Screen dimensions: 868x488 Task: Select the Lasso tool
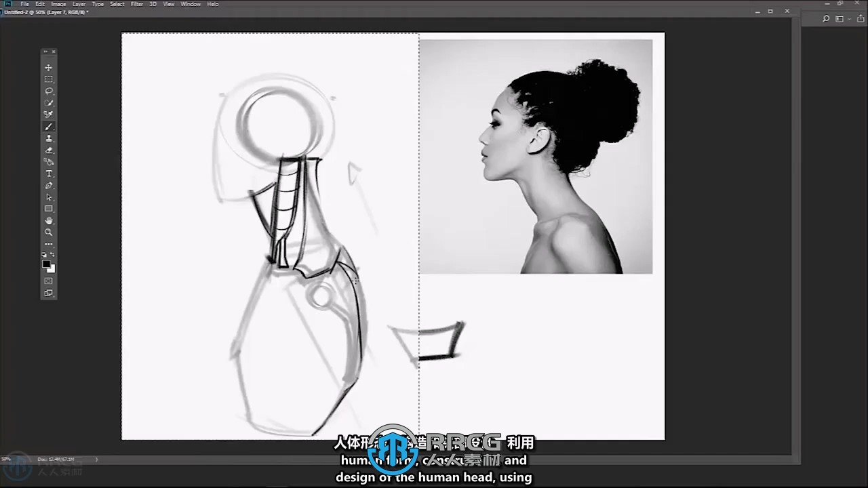point(49,91)
